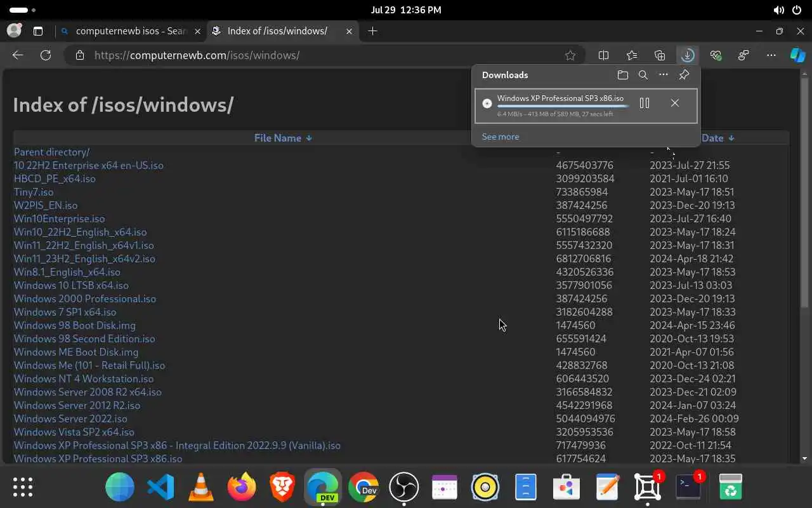The image size is (812, 508).
Task: Launch Visual Studio Code from dock
Action: [160, 487]
